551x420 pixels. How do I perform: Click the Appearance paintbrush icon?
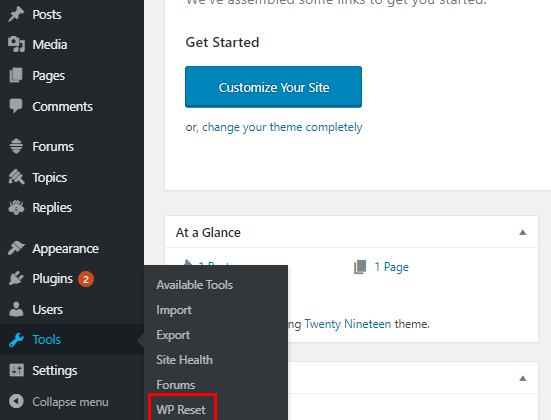click(x=16, y=248)
